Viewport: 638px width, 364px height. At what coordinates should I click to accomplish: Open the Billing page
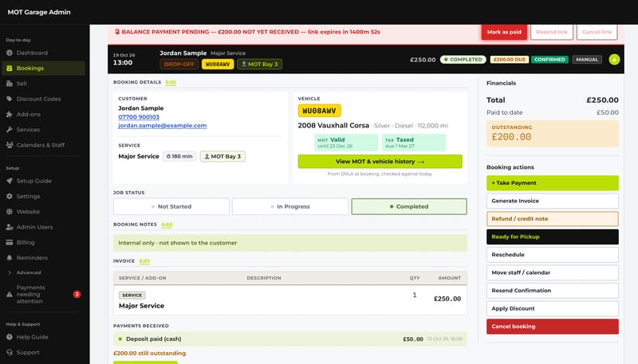43,242
